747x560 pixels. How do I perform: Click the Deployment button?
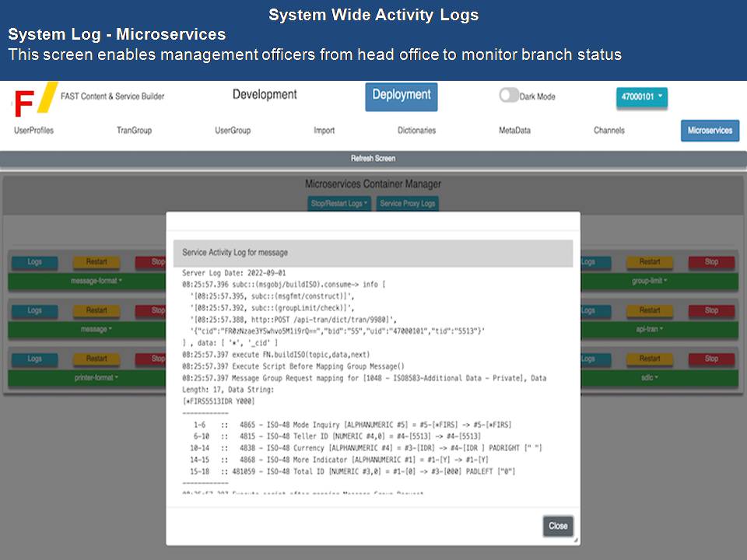(x=401, y=96)
